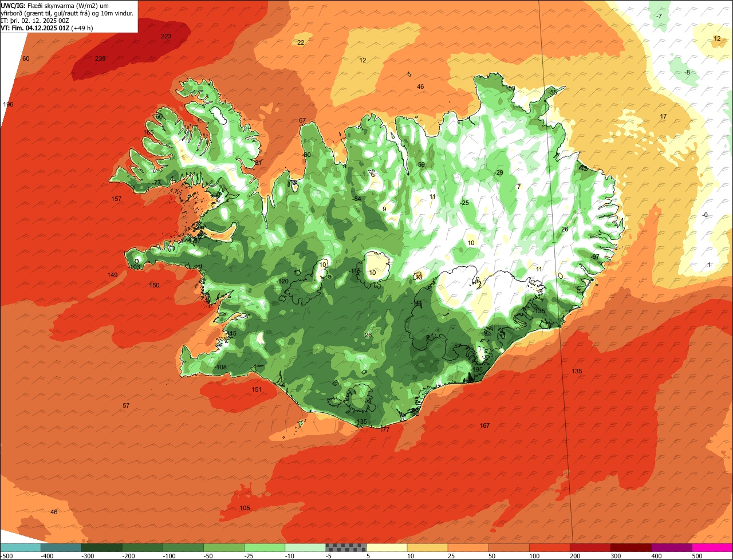This screenshot has width=733, height=560.
Task: Click the map value 105
Action: pos(245,508)
